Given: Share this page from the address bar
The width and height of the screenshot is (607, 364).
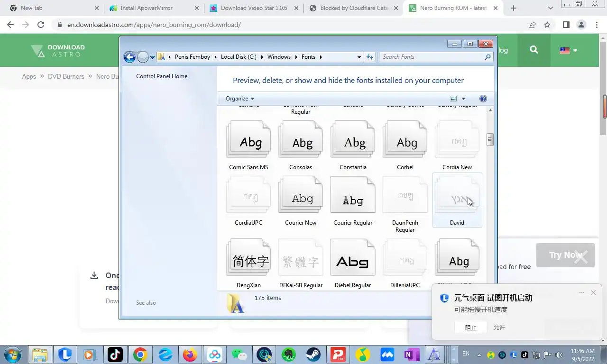Looking at the screenshot, I should [532, 25].
